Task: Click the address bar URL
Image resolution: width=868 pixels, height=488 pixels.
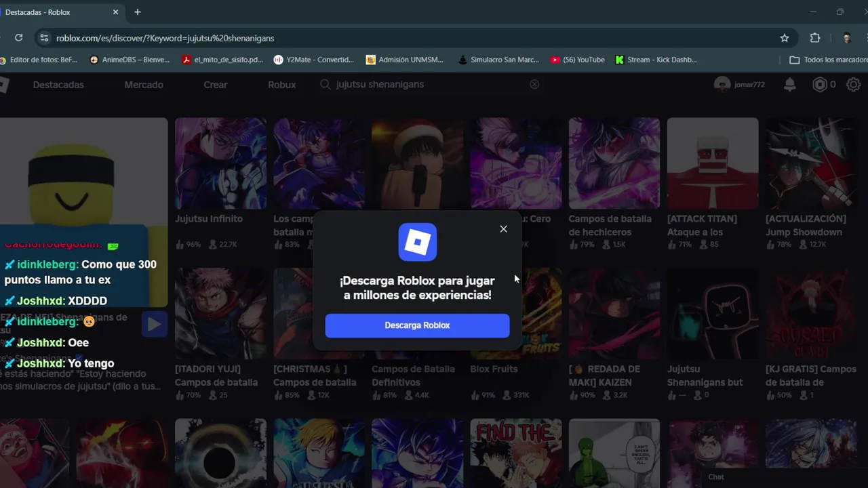Action: pos(165,38)
